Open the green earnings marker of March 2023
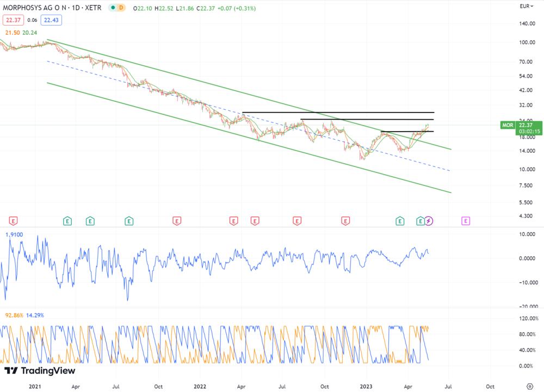 coord(400,221)
